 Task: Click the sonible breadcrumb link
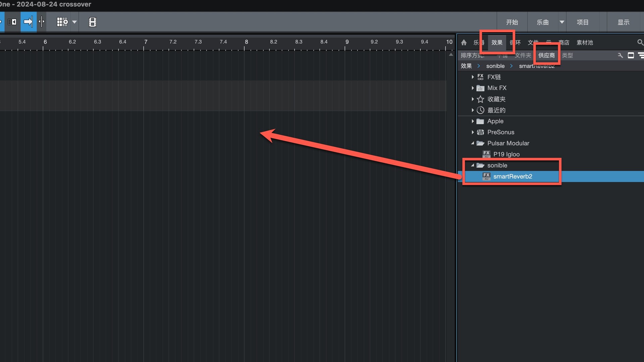pos(495,66)
